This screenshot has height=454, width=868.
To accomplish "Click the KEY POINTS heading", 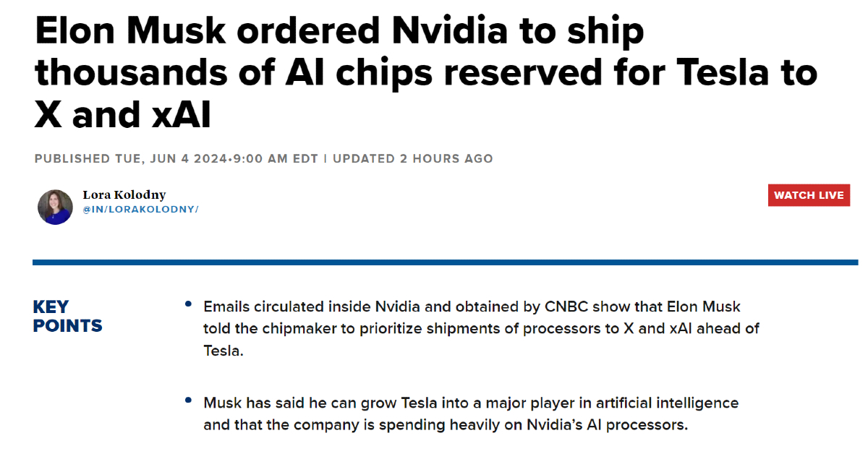I will tap(67, 317).
